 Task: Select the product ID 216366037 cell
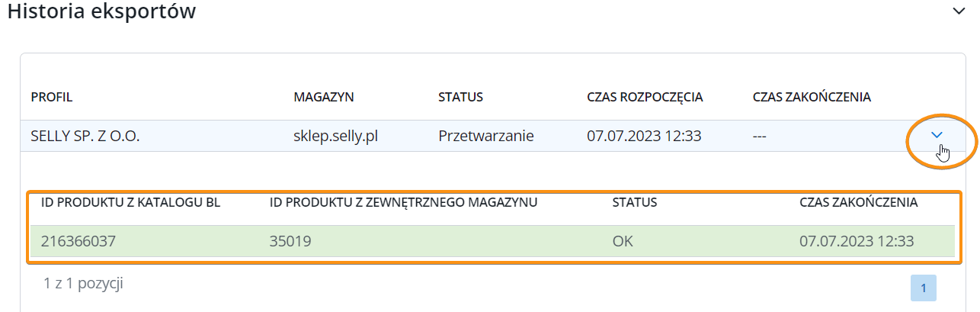(78, 242)
